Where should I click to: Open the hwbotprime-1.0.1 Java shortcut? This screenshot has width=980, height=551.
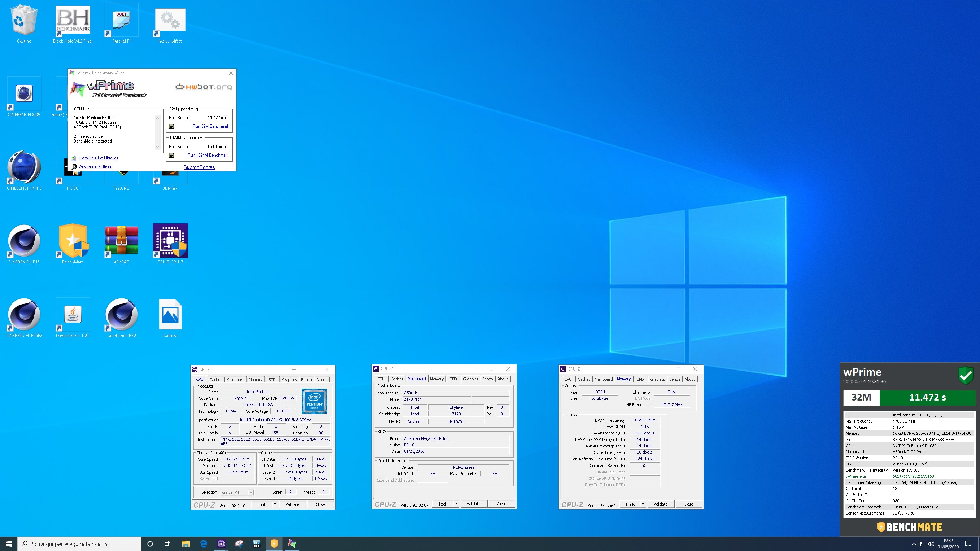click(73, 318)
